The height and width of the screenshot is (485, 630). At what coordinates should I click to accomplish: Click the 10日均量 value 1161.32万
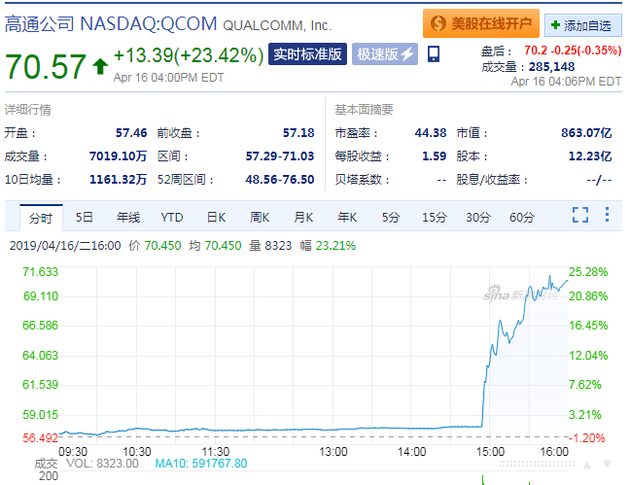[x=118, y=180]
